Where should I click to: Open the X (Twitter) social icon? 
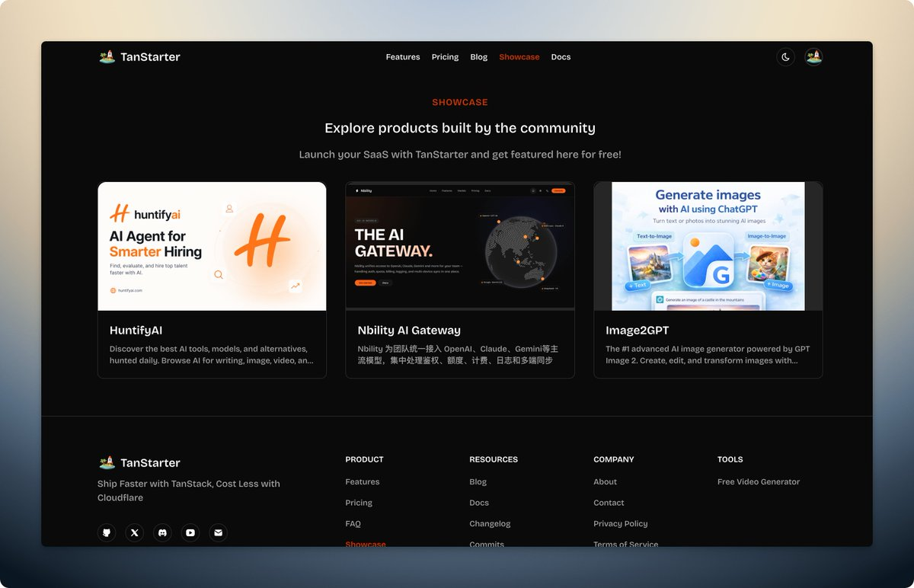135,533
